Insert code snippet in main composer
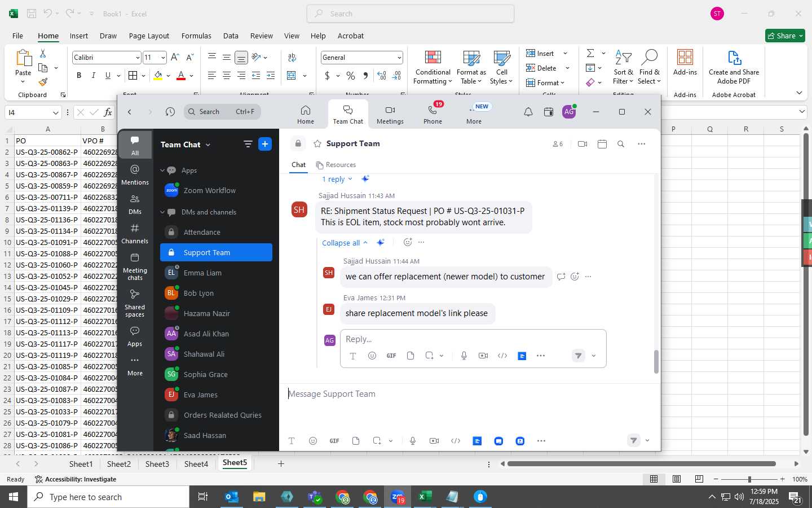Viewport: 812px width, 508px height. [x=456, y=441]
